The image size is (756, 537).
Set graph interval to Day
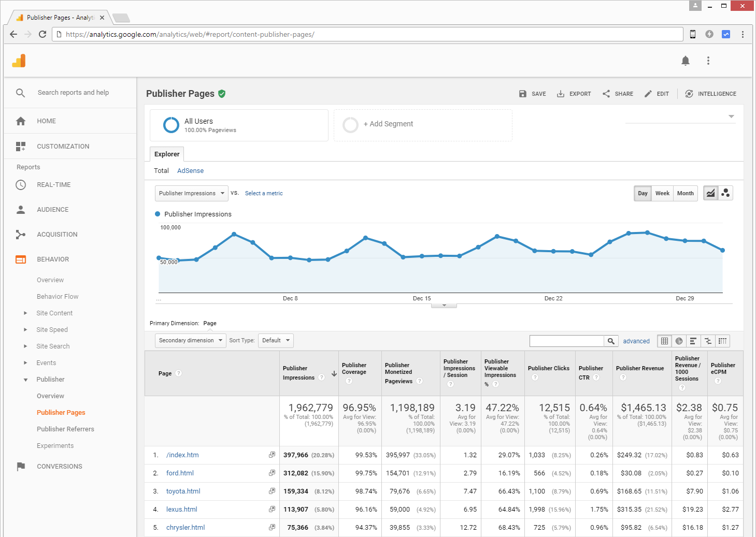tap(643, 193)
